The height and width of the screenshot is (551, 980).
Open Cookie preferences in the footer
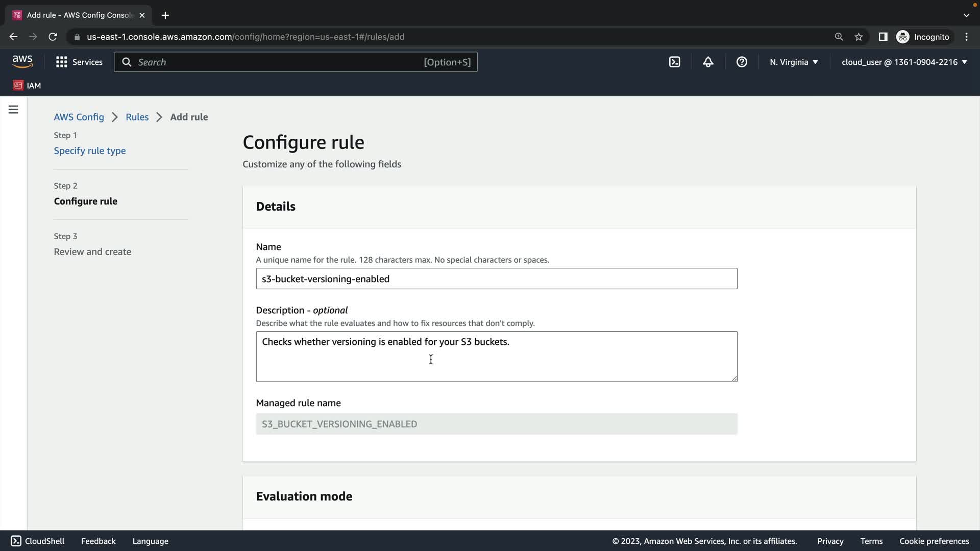point(934,541)
